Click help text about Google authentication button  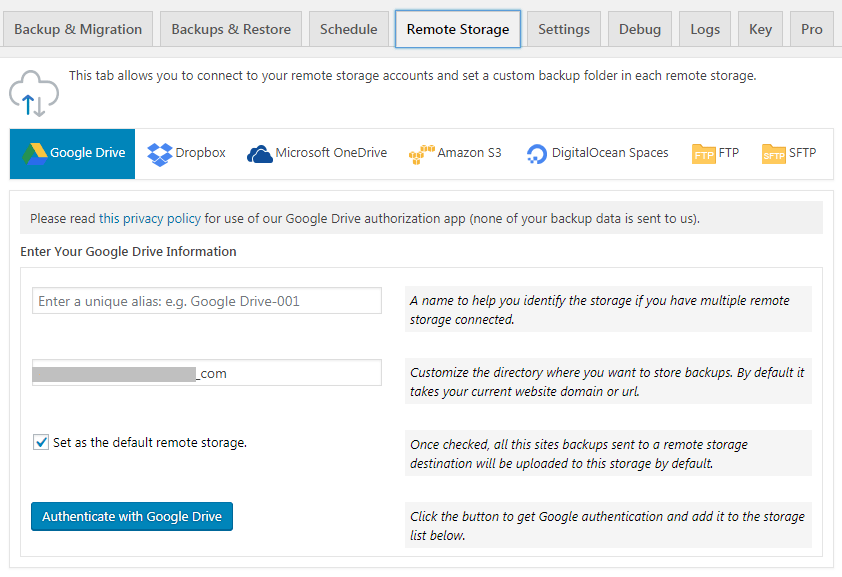[x=608, y=525]
